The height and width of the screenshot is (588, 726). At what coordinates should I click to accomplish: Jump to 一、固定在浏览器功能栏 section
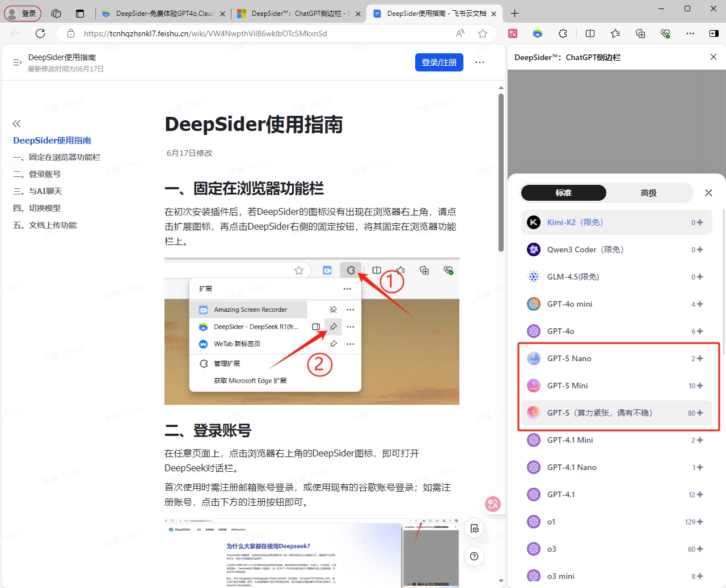coord(57,157)
